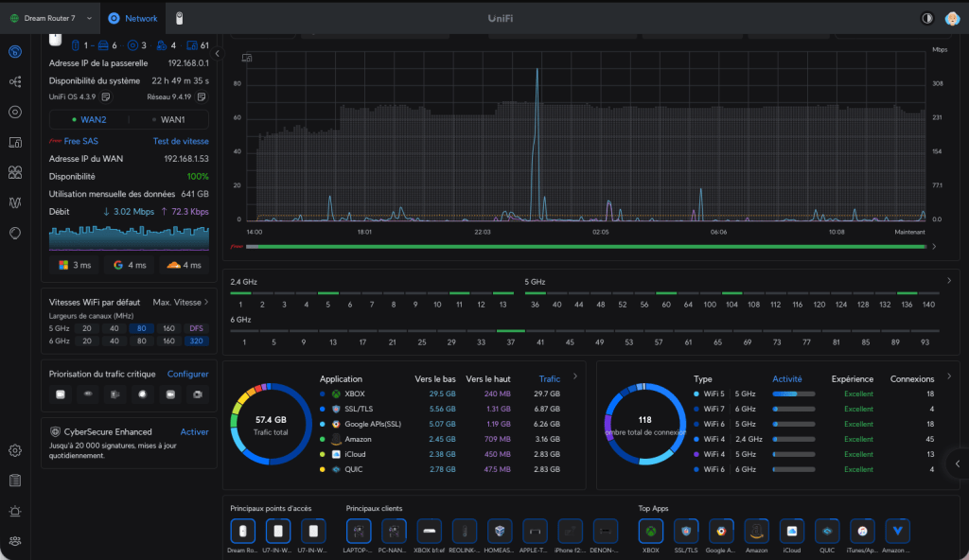The height and width of the screenshot is (560, 969).
Task: Open the Settings gear in sidebar
Action: pyautogui.click(x=15, y=450)
